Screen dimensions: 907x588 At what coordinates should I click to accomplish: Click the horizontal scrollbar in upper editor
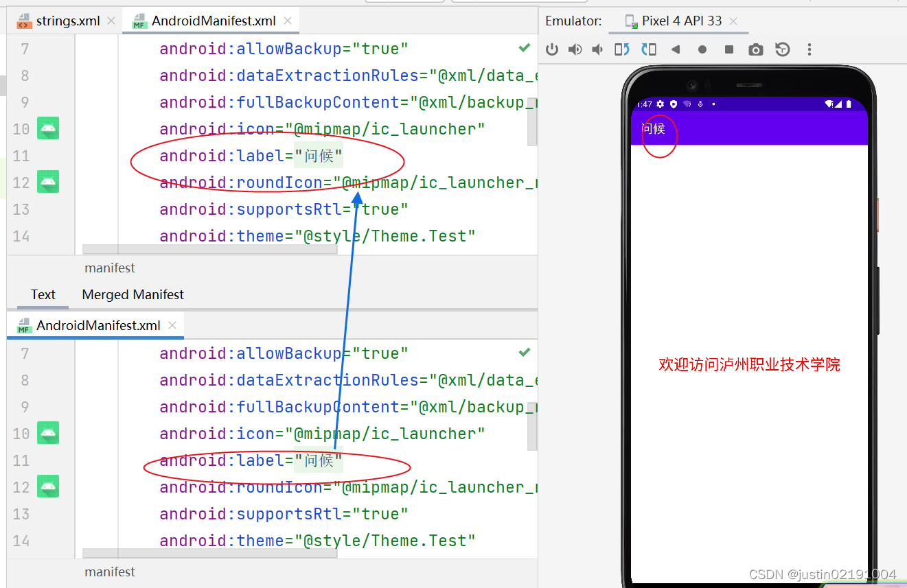click(x=209, y=249)
